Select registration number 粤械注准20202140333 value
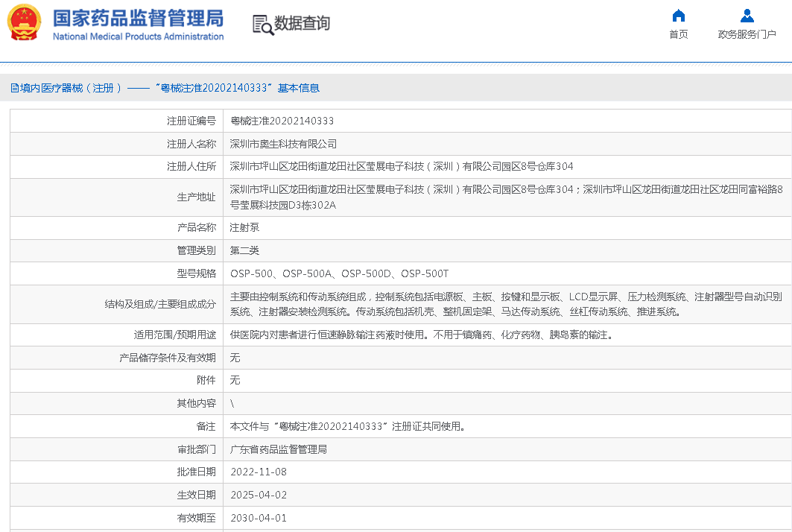The image size is (792, 532). (x=282, y=121)
